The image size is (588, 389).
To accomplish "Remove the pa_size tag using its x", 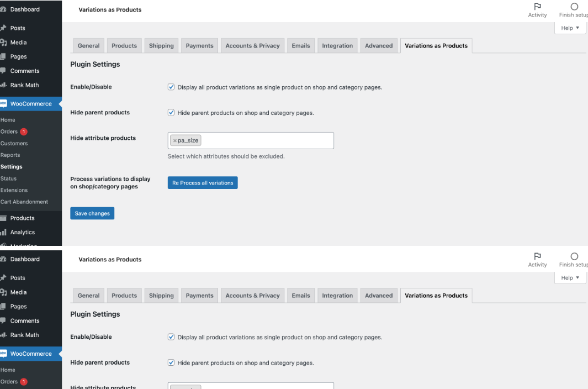I will [x=175, y=141].
